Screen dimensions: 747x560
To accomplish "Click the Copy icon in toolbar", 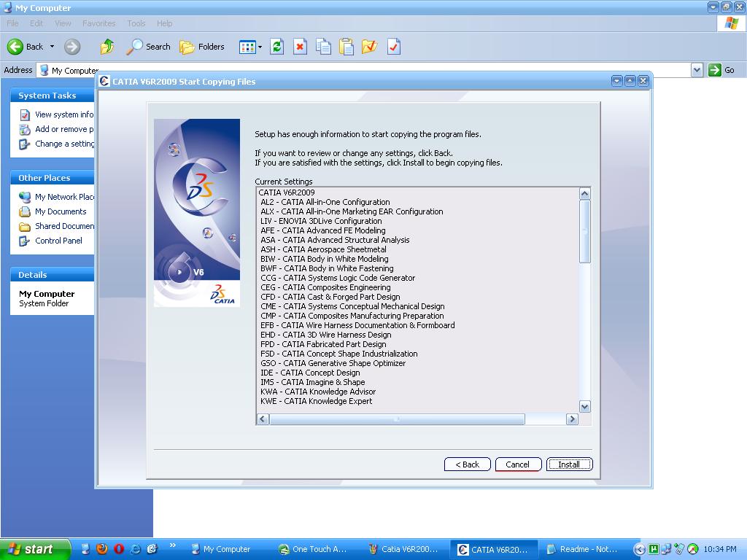I will [x=323, y=47].
